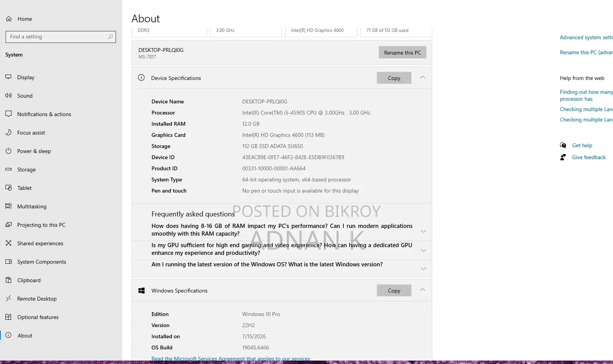Click the Device ID value text
Screen dimensions: 613x364
(293, 157)
